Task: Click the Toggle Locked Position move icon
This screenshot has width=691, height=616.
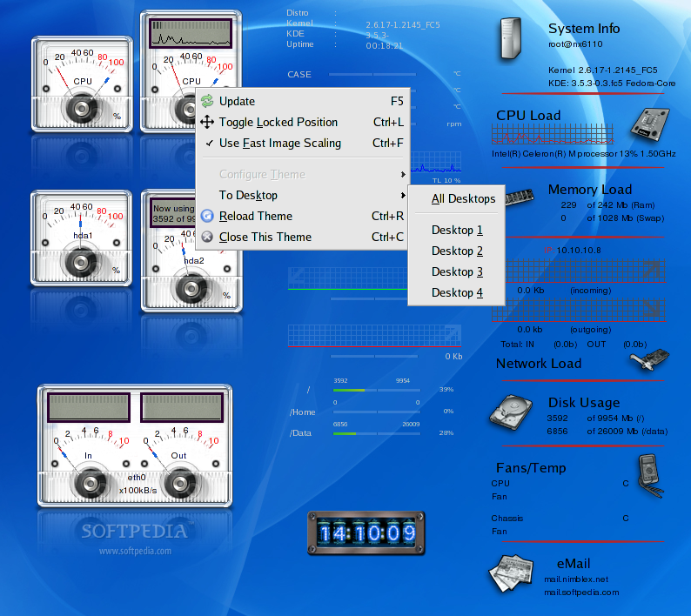Action: pos(207,122)
